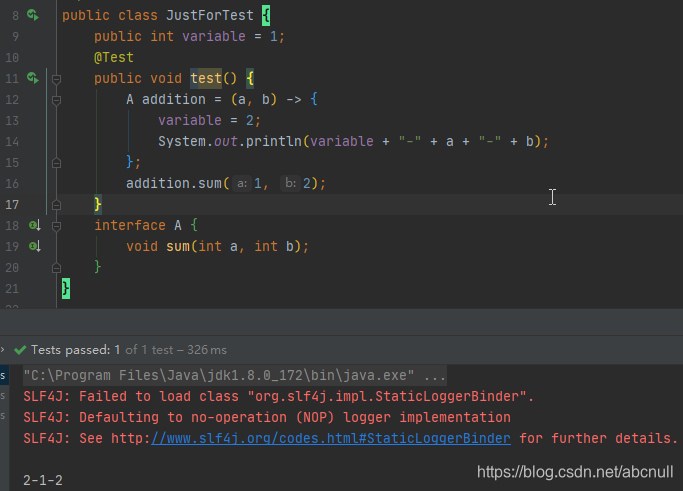Click 'public int variable = 1;' field declaration

189,37
